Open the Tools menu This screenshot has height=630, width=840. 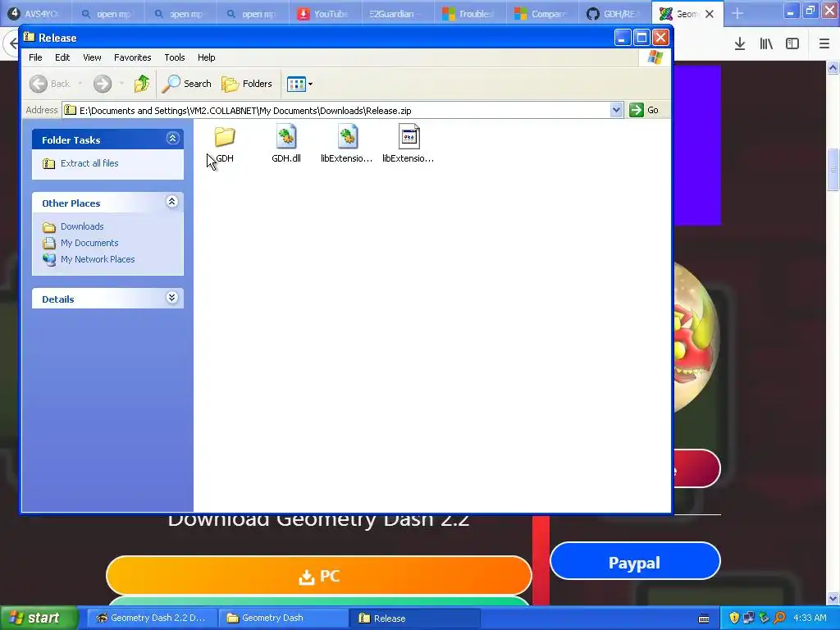click(x=175, y=57)
